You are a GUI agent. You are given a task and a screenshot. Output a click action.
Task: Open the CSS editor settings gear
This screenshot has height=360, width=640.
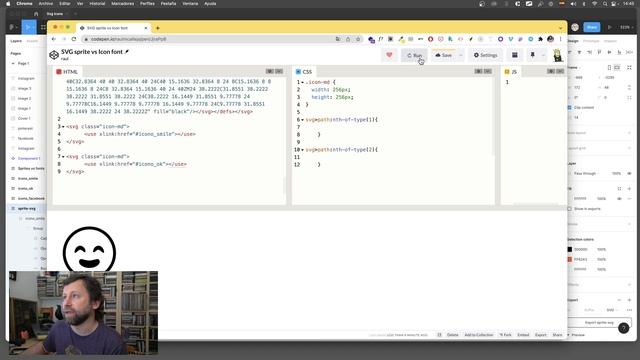tap(478, 71)
